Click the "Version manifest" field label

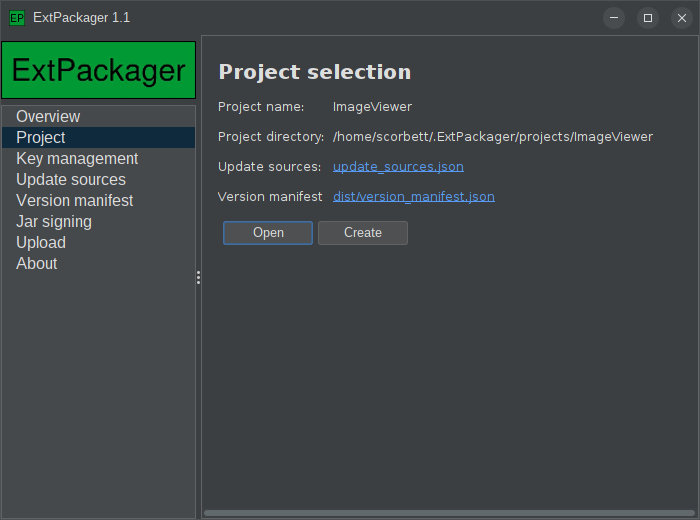coord(270,196)
